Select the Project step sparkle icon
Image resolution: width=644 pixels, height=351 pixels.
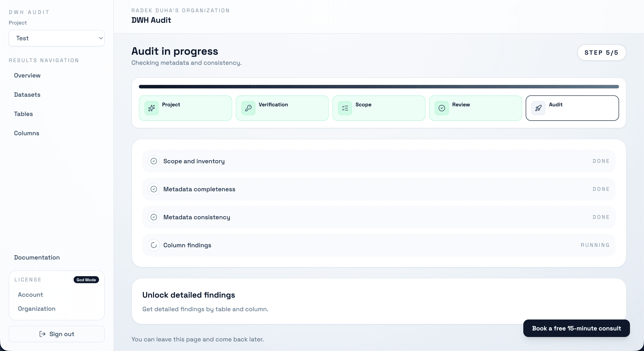151,108
